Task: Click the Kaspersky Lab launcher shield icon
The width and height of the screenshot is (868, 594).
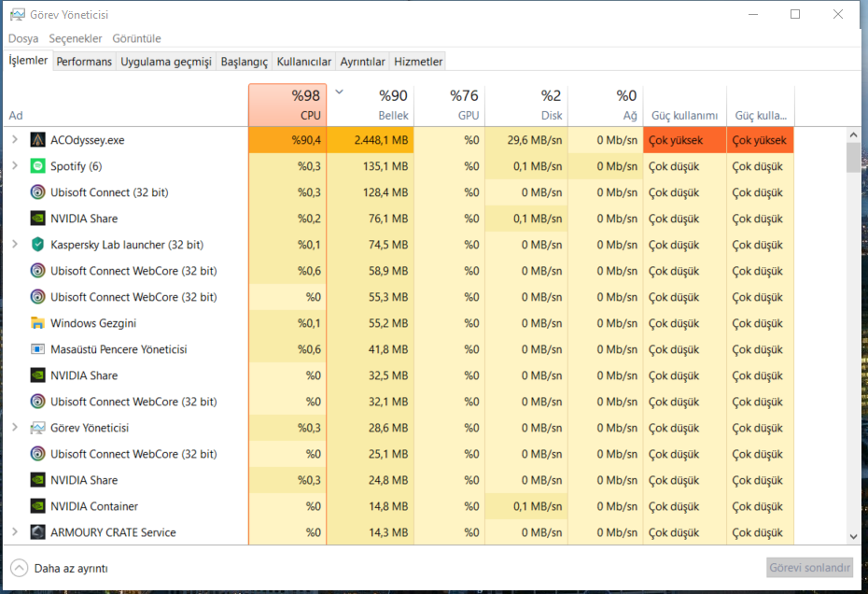Action: 37,245
